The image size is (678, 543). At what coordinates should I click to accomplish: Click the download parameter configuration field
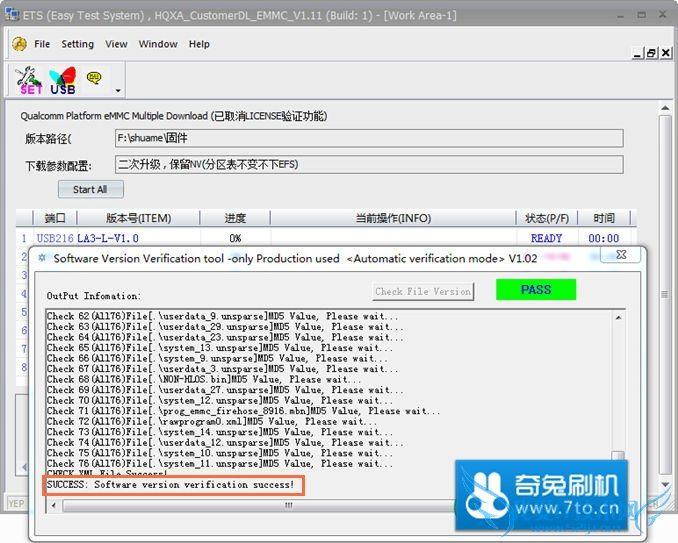[x=369, y=165]
